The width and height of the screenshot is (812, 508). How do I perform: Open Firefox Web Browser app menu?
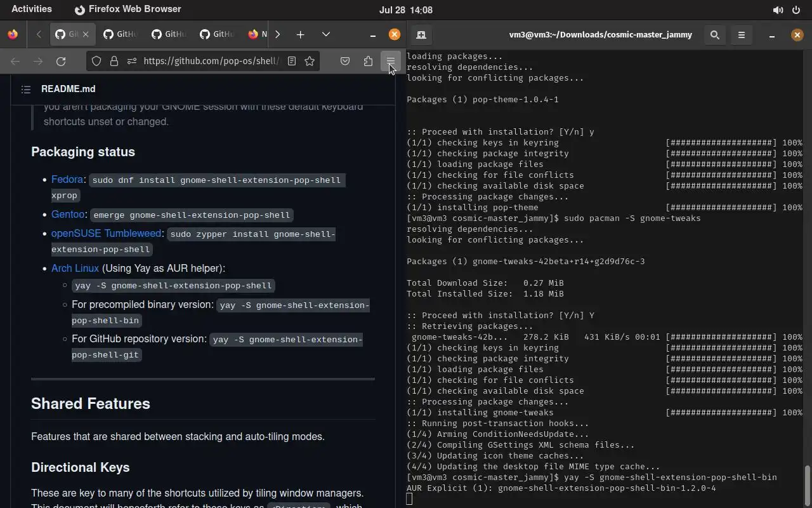pyautogui.click(x=128, y=10)
